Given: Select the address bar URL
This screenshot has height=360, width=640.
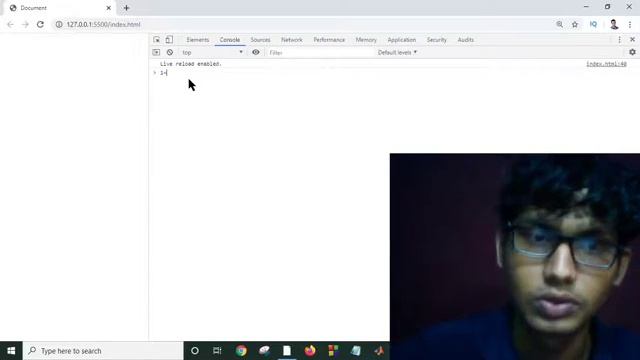Looking at the screenshot, I should (x=103, y=24).
